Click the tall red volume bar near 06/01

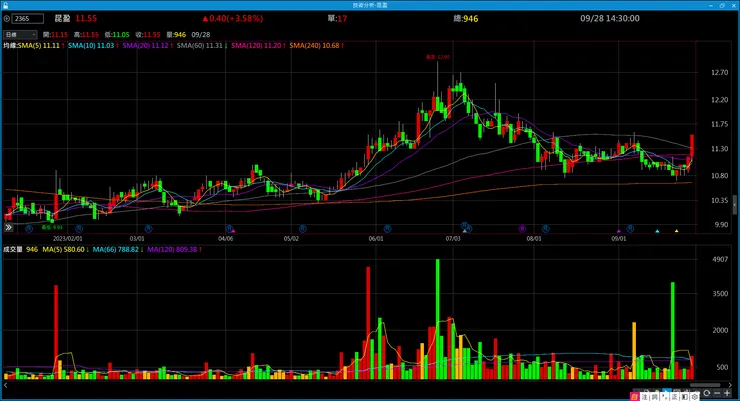(368, 323)
